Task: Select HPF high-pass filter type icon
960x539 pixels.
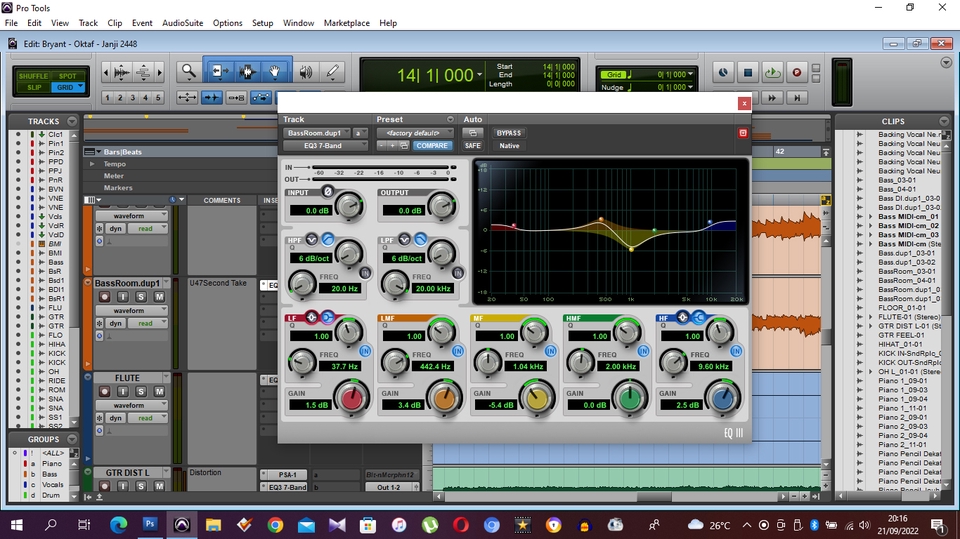Action: point(328,239)
